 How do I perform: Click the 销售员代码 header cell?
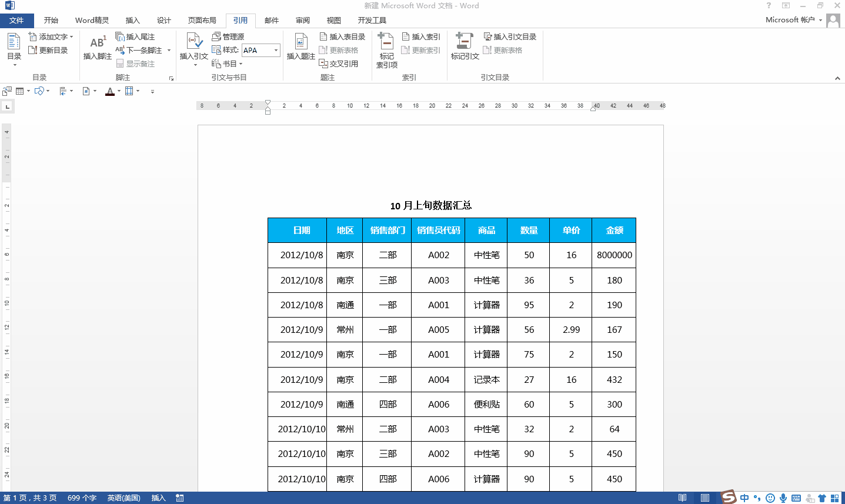click(438, 231)
